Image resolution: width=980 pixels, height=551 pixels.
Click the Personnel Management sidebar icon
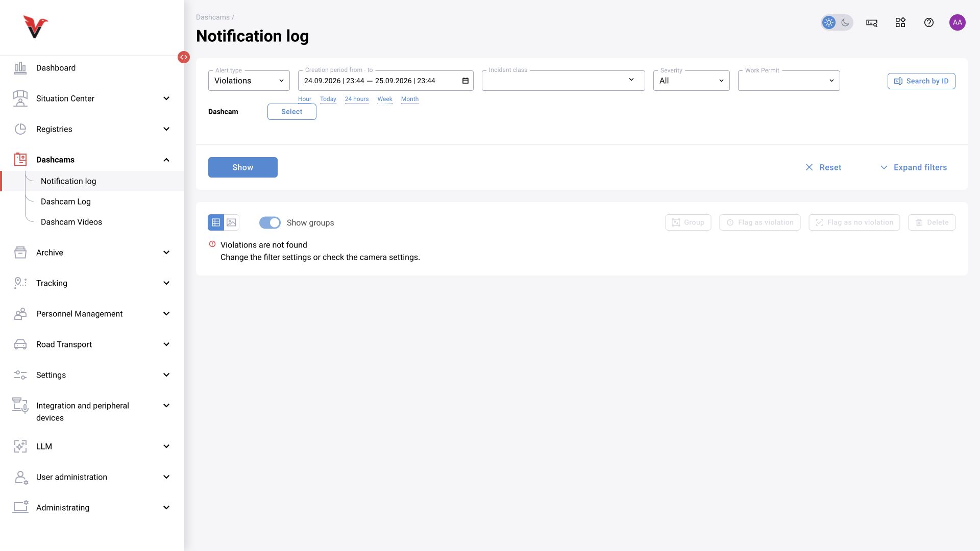tap(20, 314)
